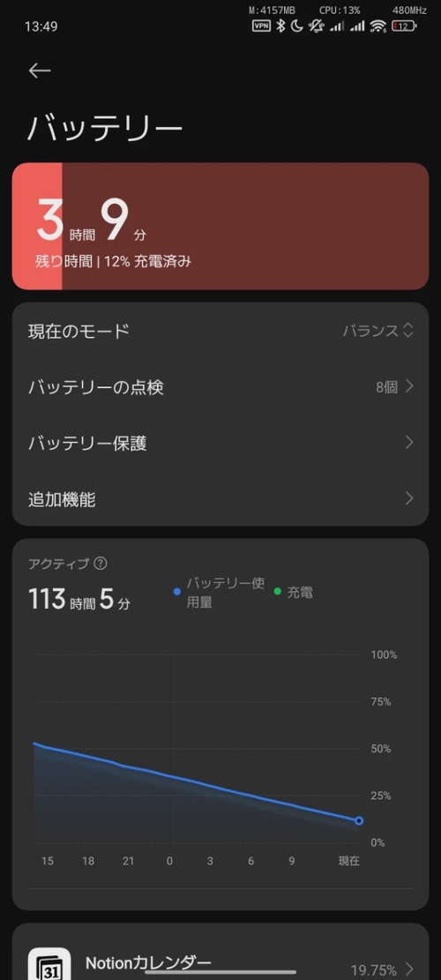
Task: Tap the muted bell status icon
Action: point(317,26)
